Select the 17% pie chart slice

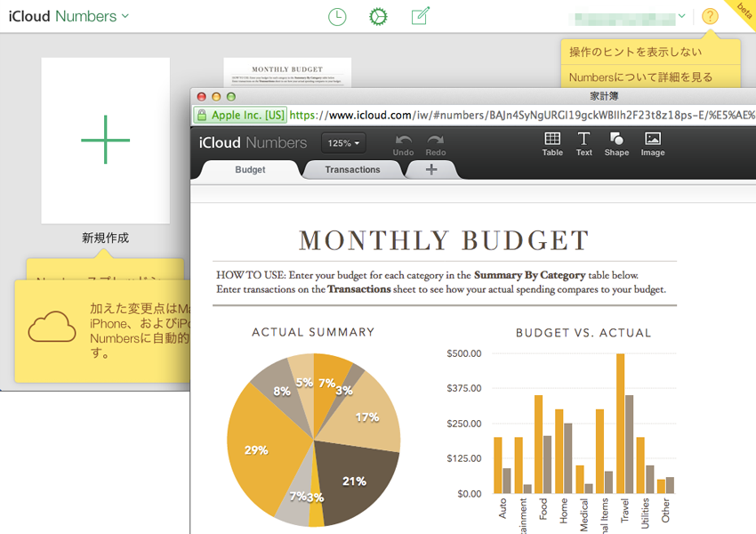369,417
